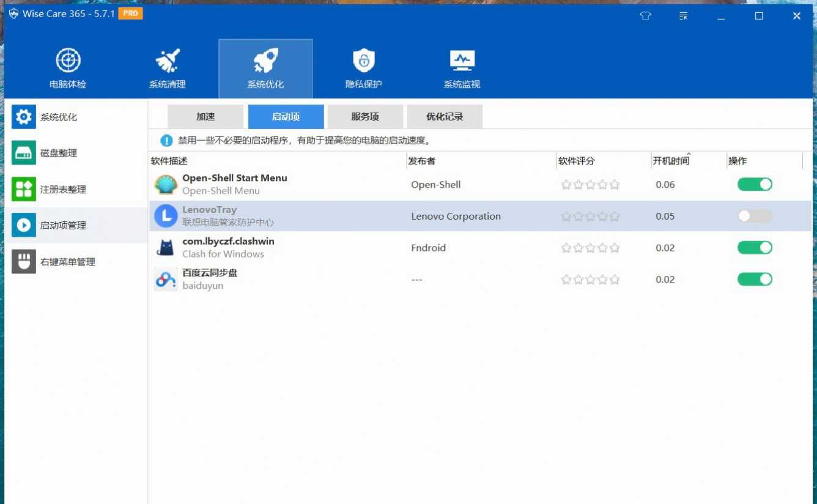The width and height of the screenshot is (817, 504).
Task: Disable Open-Shell Start Menu startup toggle
Action: tap(755, 184)
